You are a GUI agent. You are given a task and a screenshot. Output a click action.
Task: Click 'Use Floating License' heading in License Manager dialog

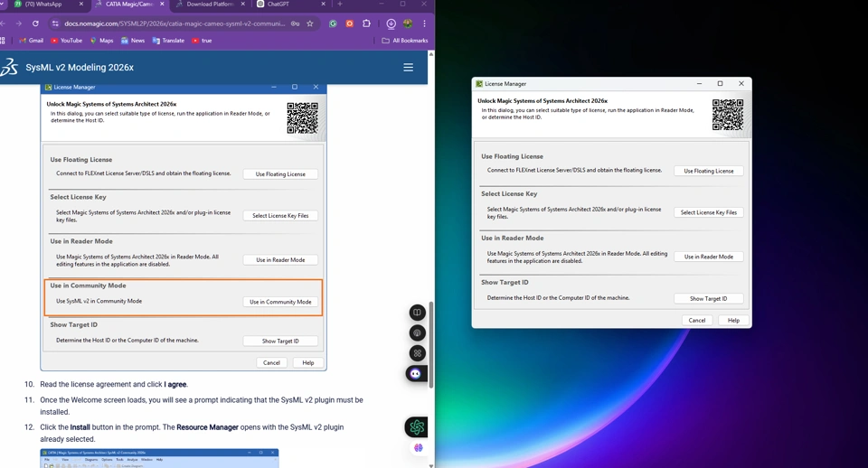(x=512, y=156)
